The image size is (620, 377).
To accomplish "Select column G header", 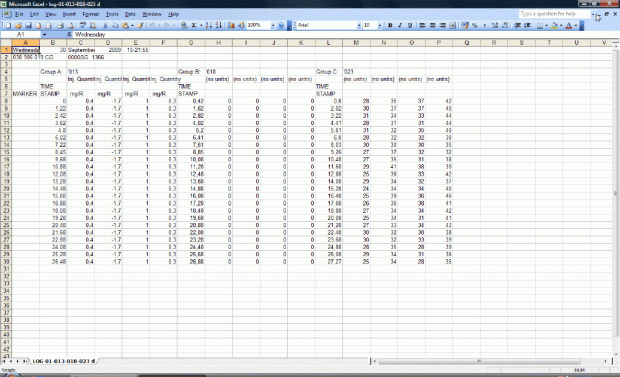I will [191, 43].
